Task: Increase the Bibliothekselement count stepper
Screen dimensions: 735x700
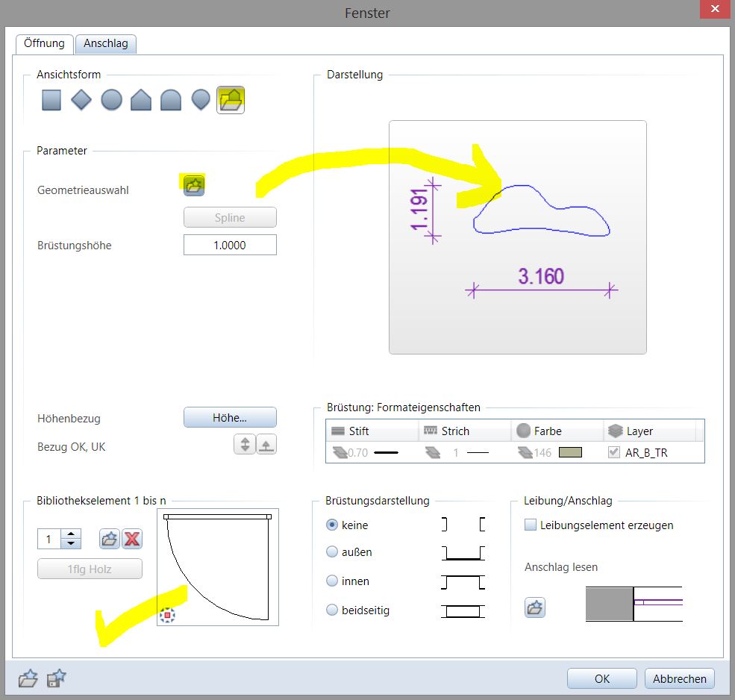Action: 72,534
